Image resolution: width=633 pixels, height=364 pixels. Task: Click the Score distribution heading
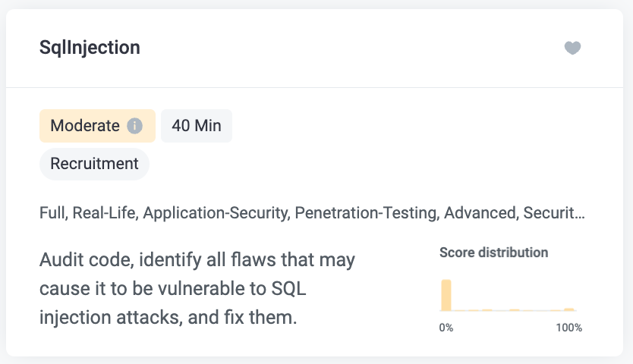point(493,253)
